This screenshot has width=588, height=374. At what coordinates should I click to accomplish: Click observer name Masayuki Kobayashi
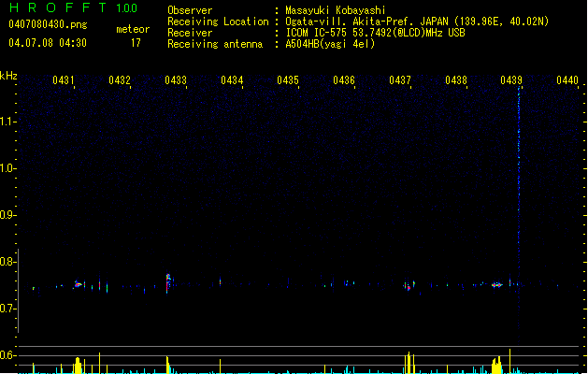click(x=336, y=10)
